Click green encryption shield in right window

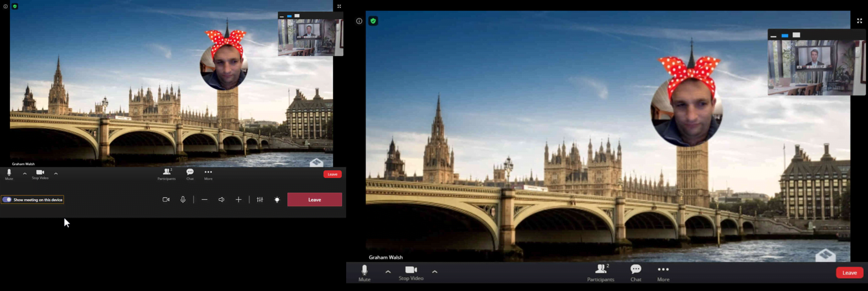(373, 21)
